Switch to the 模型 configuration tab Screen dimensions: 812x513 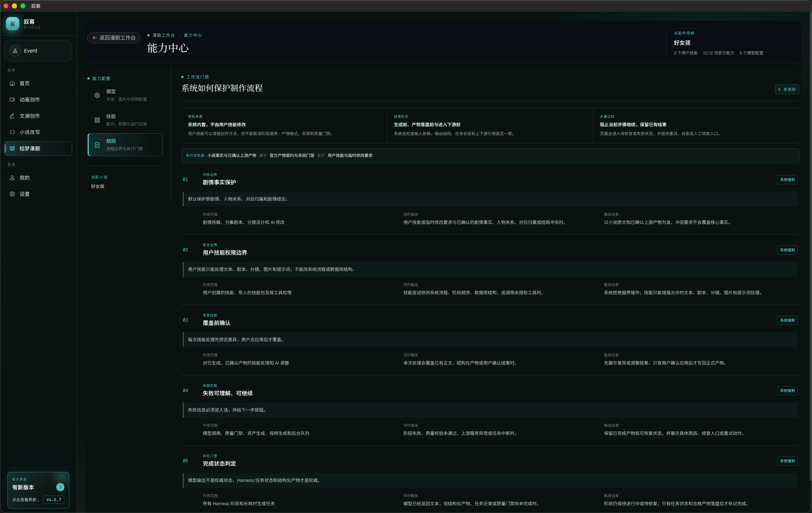(125, 95)
